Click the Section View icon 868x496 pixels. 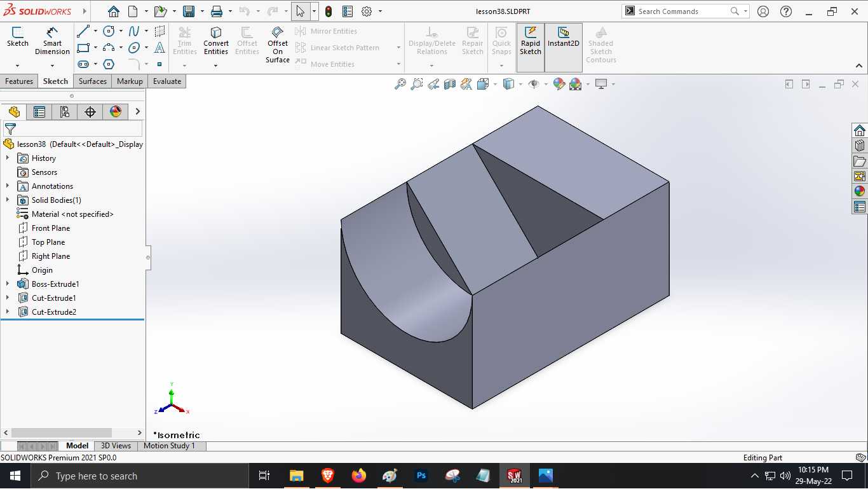[x=450, y=84]
